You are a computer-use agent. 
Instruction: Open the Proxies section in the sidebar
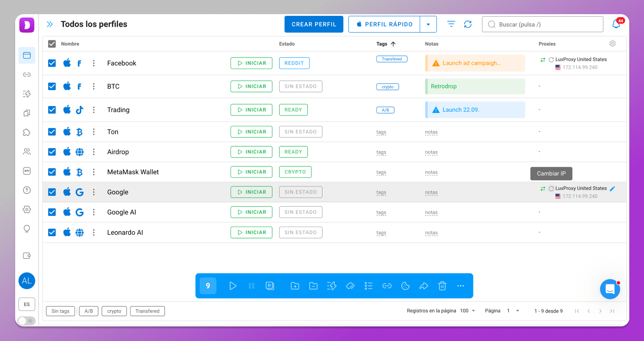click(x=27, y=74)
